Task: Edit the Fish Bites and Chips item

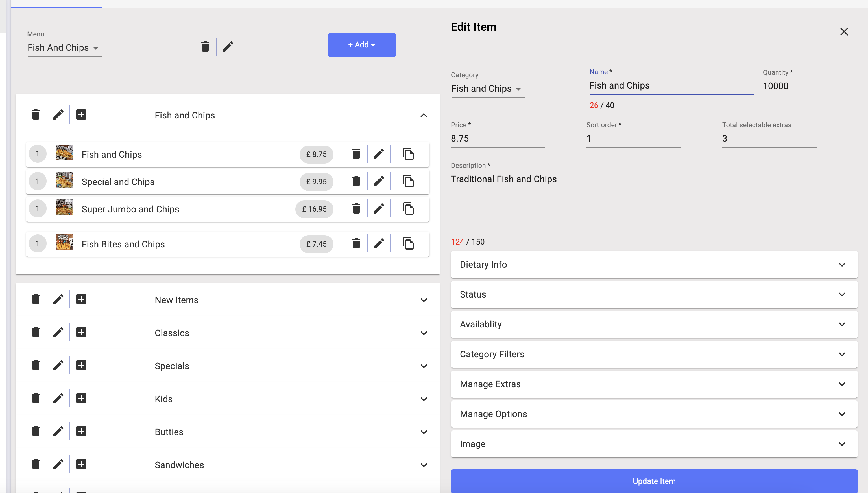Action: tap(379, 243)
